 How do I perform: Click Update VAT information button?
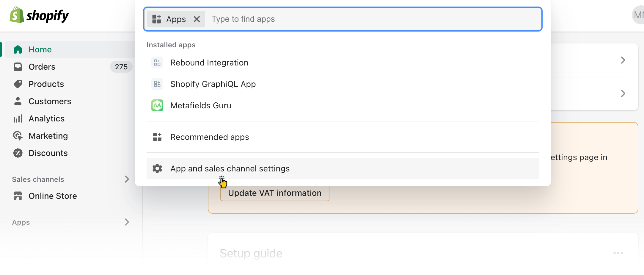pyautogui.click(x=274, y=193)
